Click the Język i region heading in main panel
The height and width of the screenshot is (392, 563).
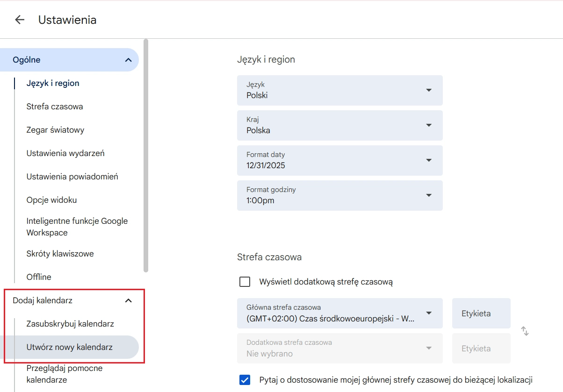(x=266, y=59)
